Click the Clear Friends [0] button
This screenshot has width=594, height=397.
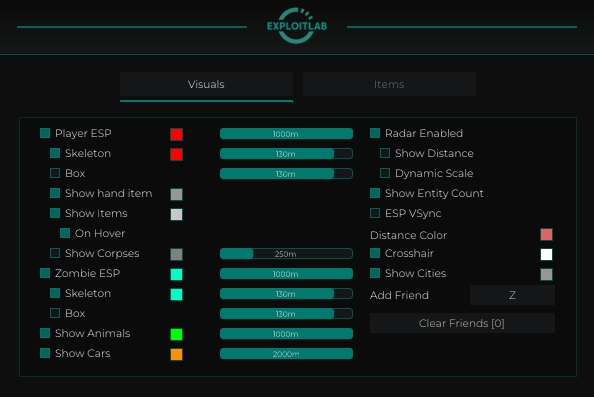[x=462, y=323]
